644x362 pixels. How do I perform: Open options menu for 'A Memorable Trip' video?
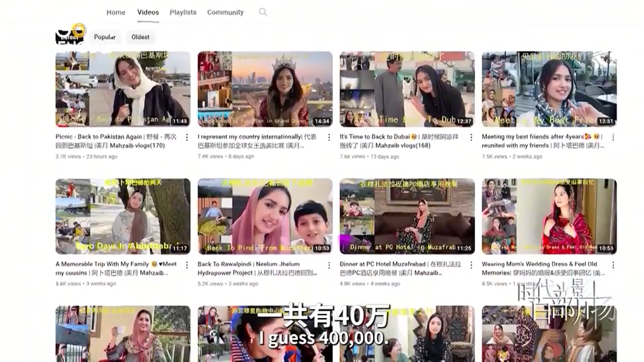[187, 264]
